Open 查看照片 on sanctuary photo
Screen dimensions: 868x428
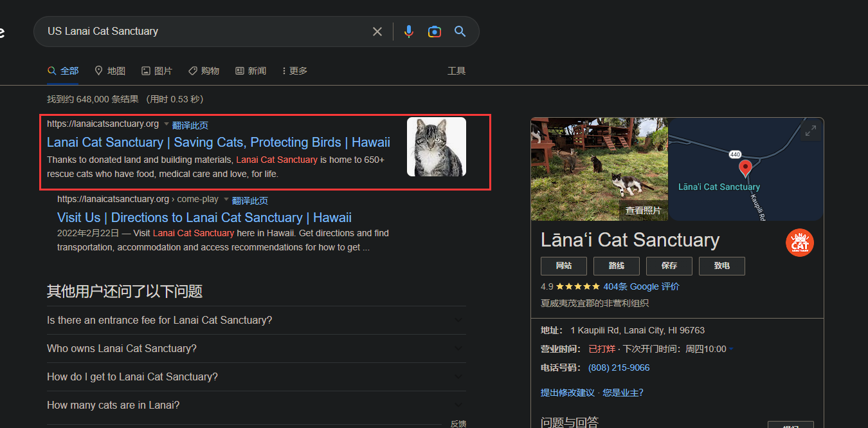pyautogui.click(x=643, y=210)
